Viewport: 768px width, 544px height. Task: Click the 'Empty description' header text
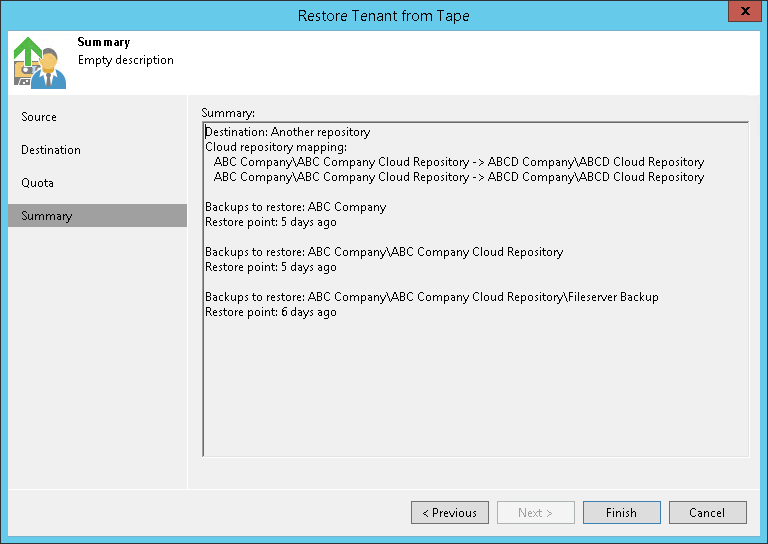tap(126, 60)
